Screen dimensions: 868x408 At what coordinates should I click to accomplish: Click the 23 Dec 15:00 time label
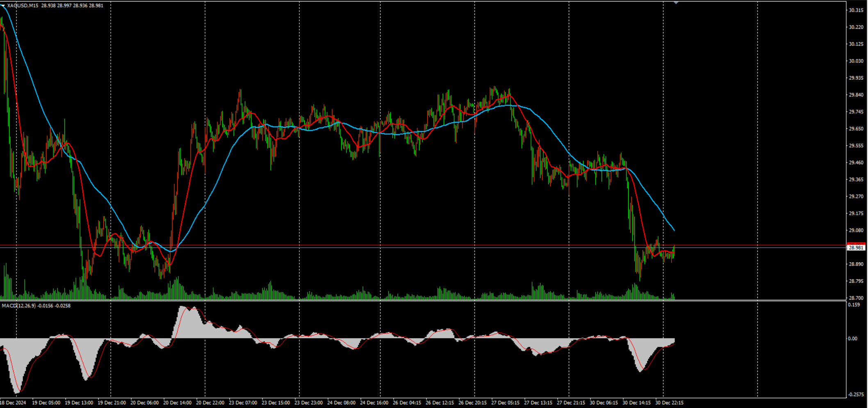(x=276, y=403)
